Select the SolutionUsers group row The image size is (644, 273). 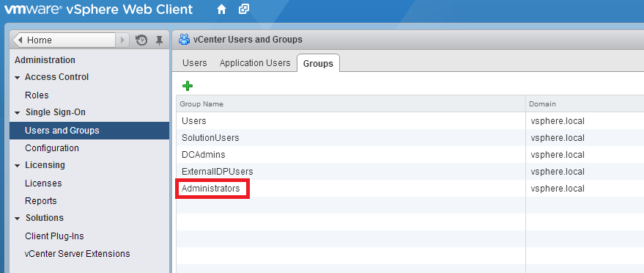coord(410,138)
